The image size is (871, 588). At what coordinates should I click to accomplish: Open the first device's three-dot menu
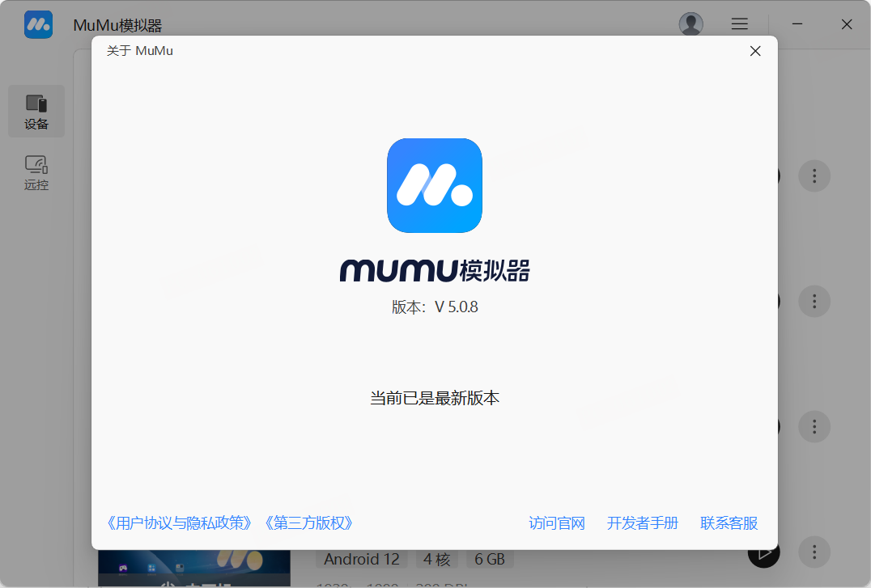click(814, 176)
